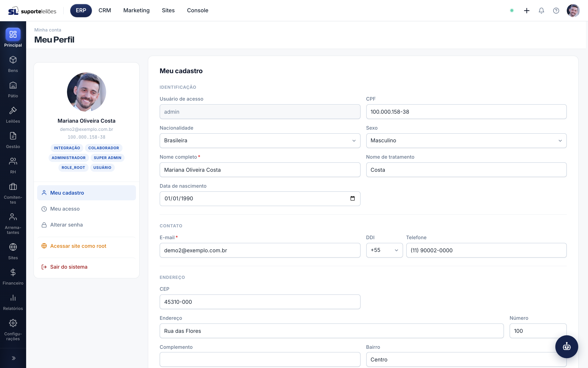Select Alterar senha in profile menu
Viewport: 588px width, 368px height.
tap(87, 225)
